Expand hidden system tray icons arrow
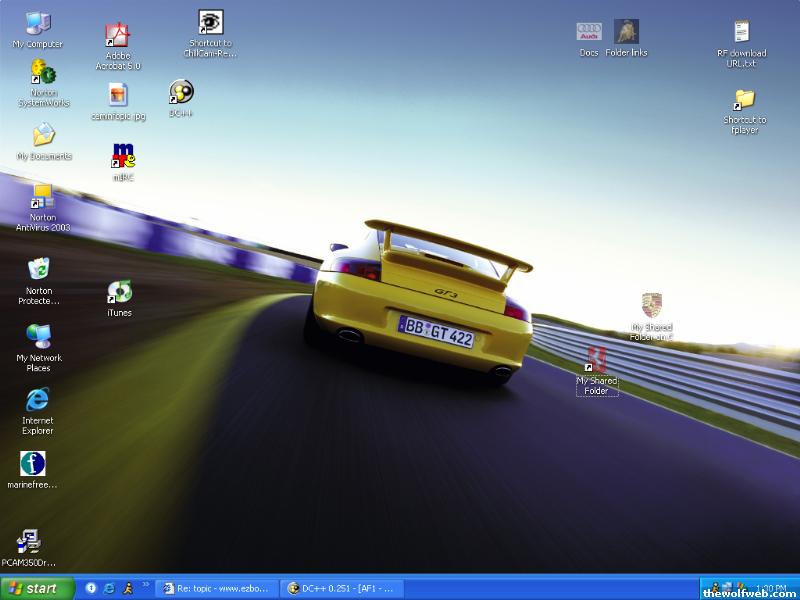The height and width of the screenshot is (600, 800). 705,588
